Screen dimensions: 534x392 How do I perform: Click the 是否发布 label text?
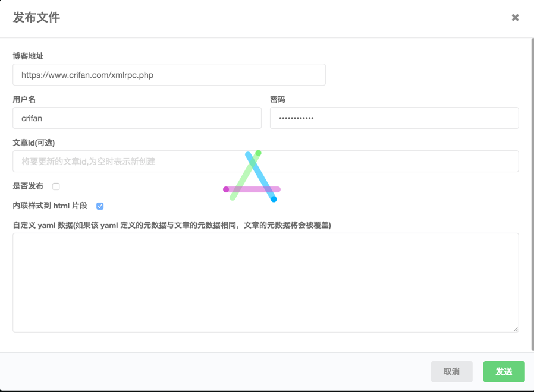(28, 186)
